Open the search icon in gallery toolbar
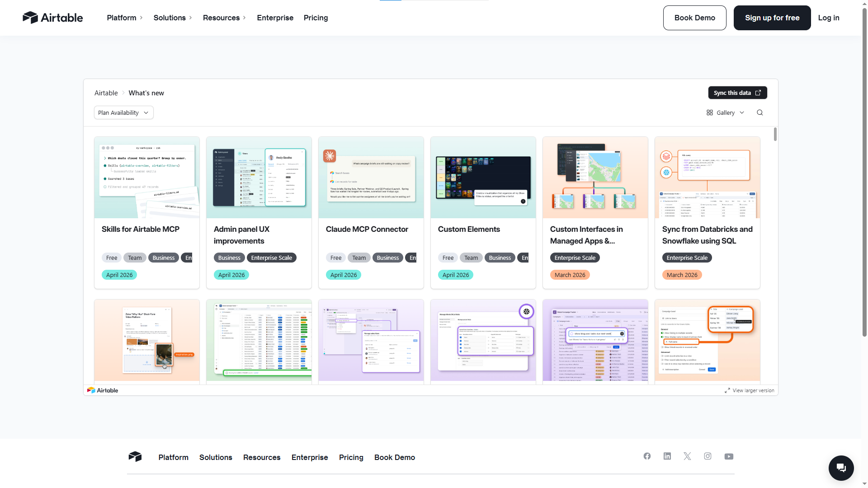The image size is (868, 488). click(760, 113)
